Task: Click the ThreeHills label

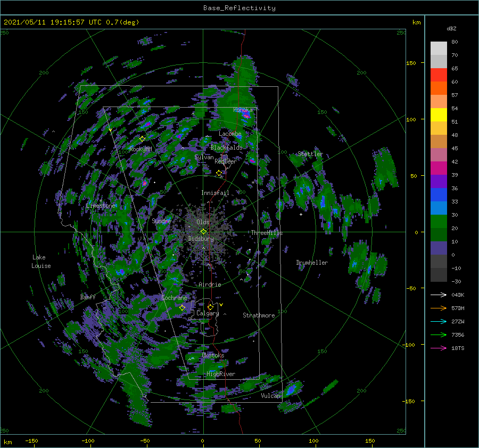Action: pos(267,233)
